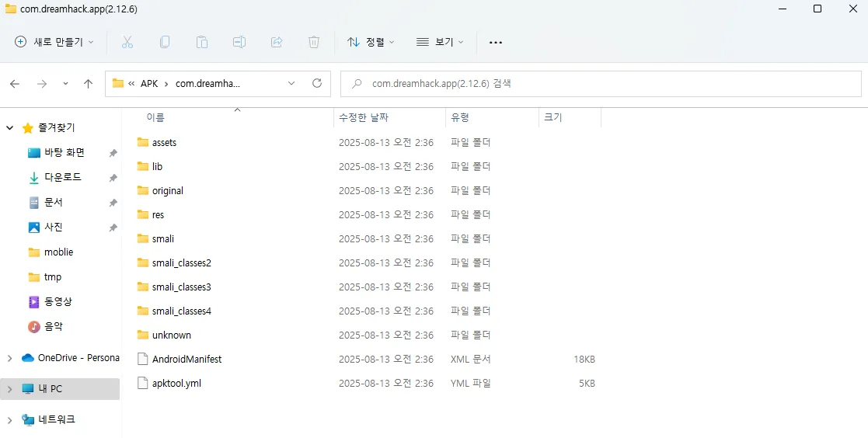Select the original folder name
The width and height of the screenshot is (868, 438).
tap(168, 190)
